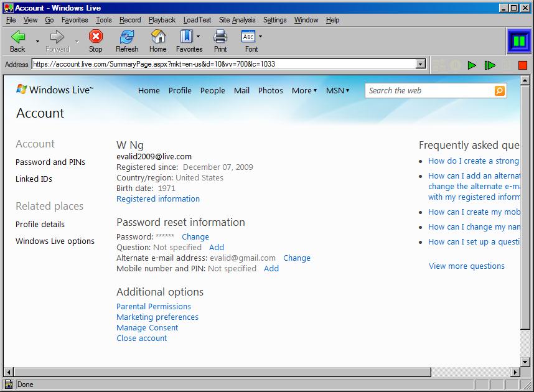Click Change next to Password

pyautogui.click(x=195, y=236)
